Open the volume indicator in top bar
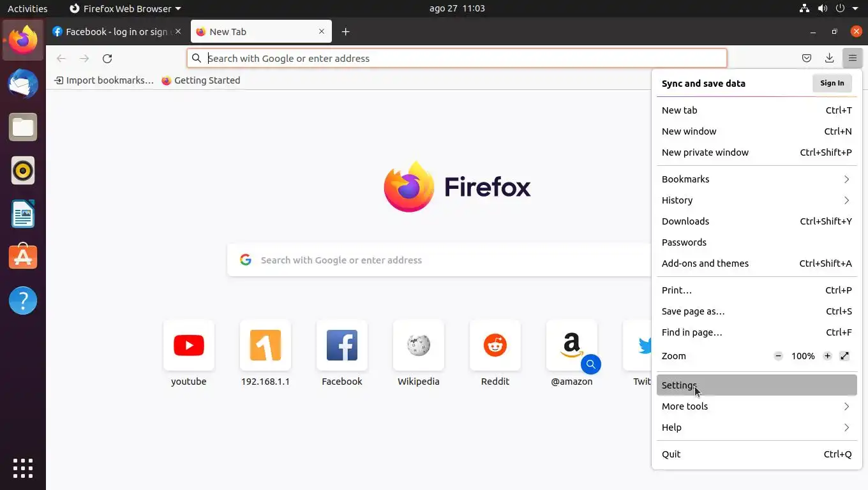The height and width of the screenshot is (490, 868). point(822,8)
